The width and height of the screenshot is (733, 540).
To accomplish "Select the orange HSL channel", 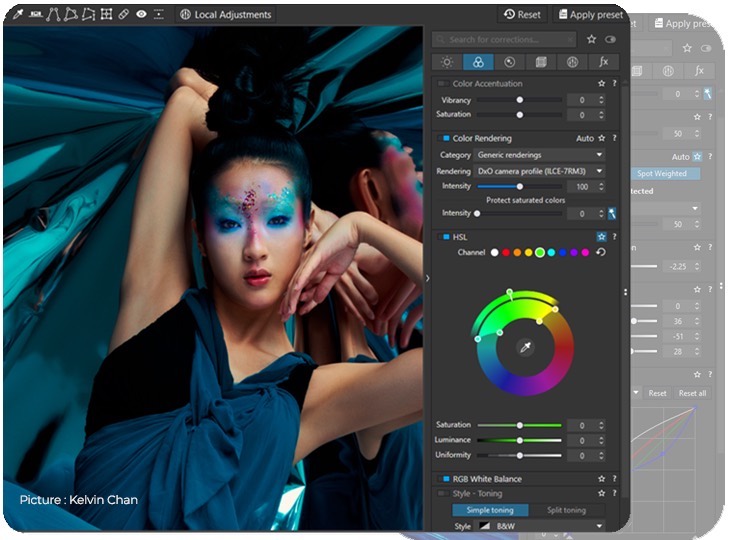I will coord(517,252).
